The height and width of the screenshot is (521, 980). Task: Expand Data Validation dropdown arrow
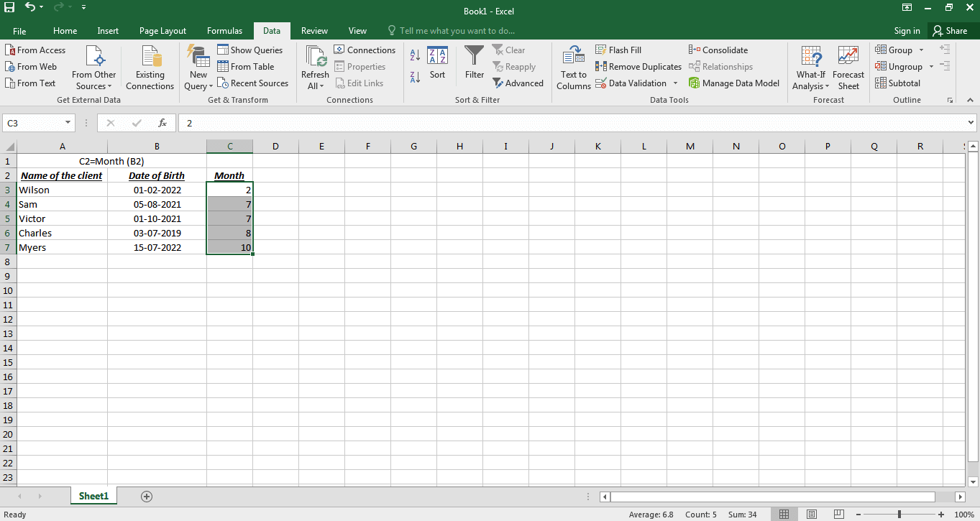point(675,83)
